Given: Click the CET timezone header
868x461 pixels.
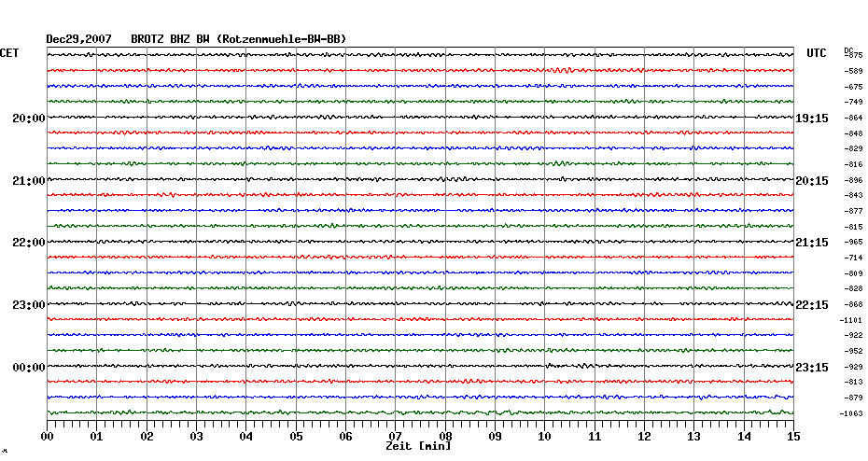Looking at the screenshot, I should click(9, 53).
